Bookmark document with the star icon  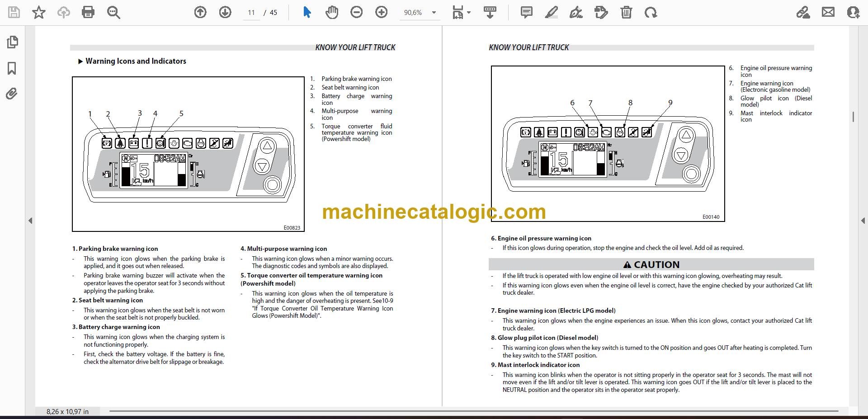[x=39, y=12]
